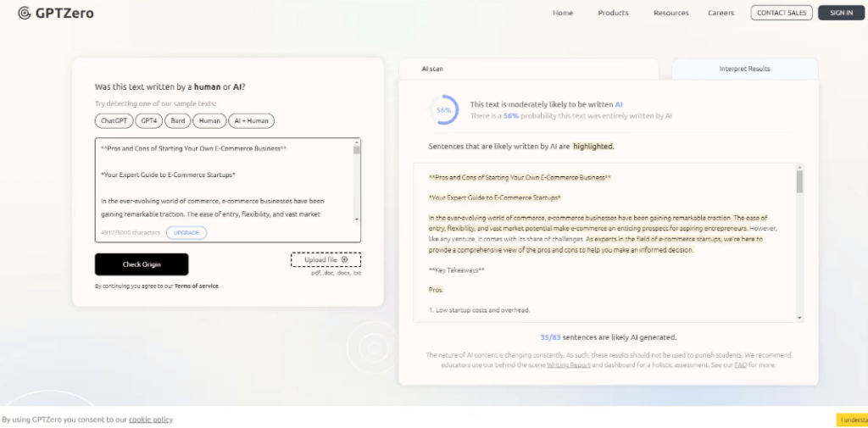Image resolution: width=868 pixels, height=428 pixels.
Task: Select the GPT4 sample text chip
Action: coord(148,121)
